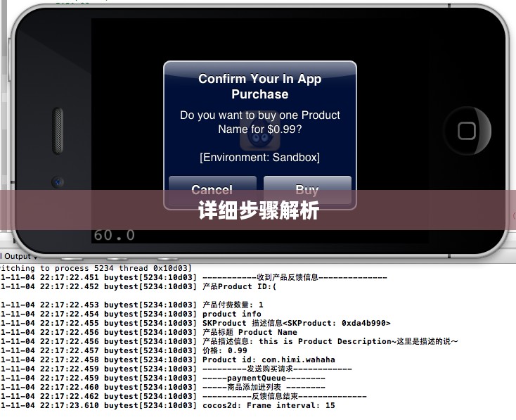Click the 'Do you want to buy one Product' message
The height and width of the screenshot is (420, 516).
click(259, 122)
